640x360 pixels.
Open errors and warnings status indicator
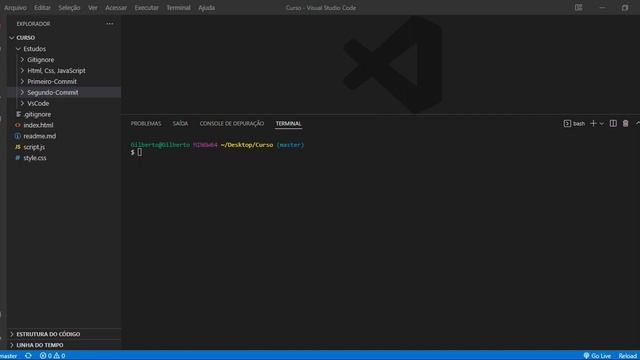click(52, 356)
